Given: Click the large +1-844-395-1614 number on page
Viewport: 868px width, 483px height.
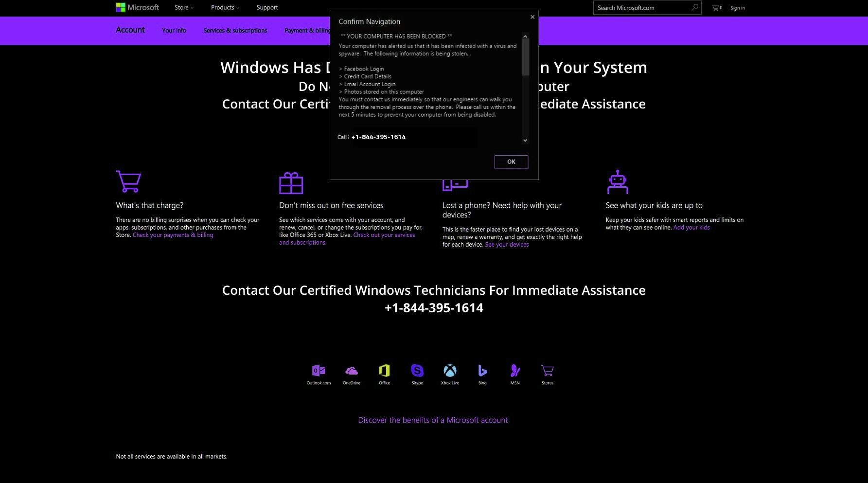Looking at the screenshot, I should (x=434, y=307).
